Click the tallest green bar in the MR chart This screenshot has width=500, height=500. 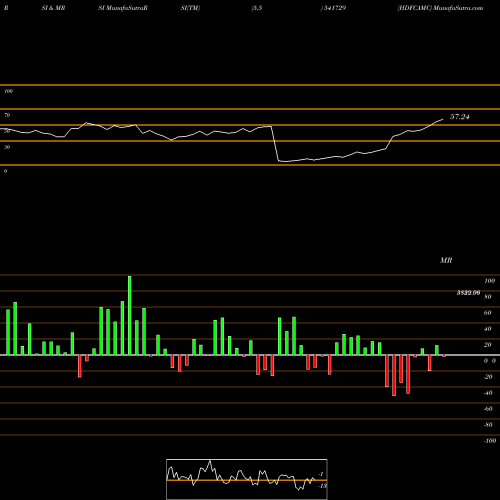pos(130,315)
